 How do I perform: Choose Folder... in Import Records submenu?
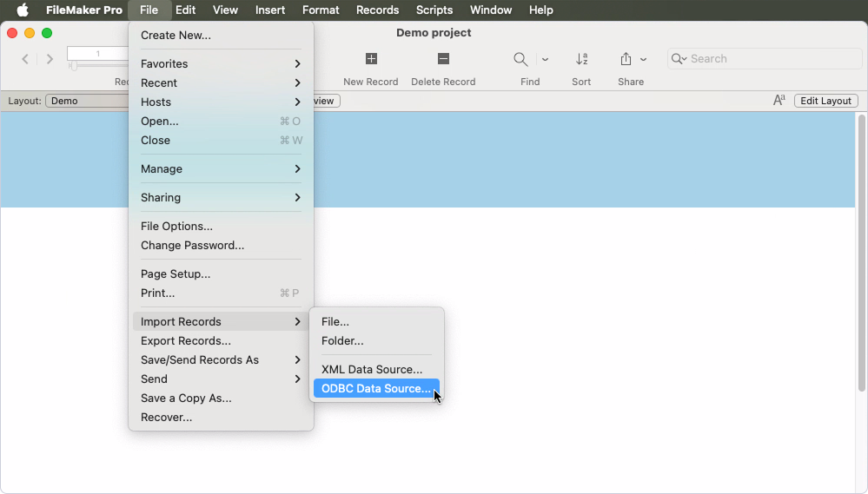(x=376, y=341)
